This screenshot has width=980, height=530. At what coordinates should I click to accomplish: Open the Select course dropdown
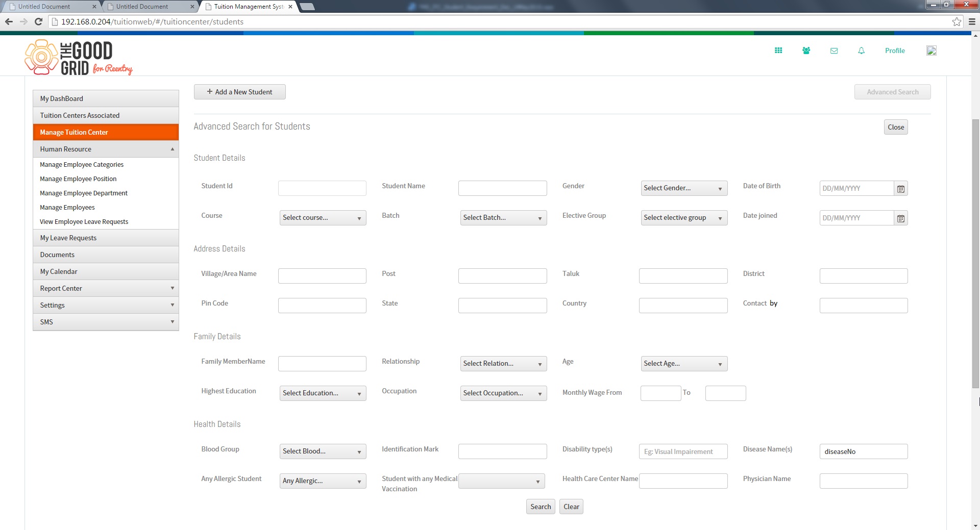click(x=323, y=218)
